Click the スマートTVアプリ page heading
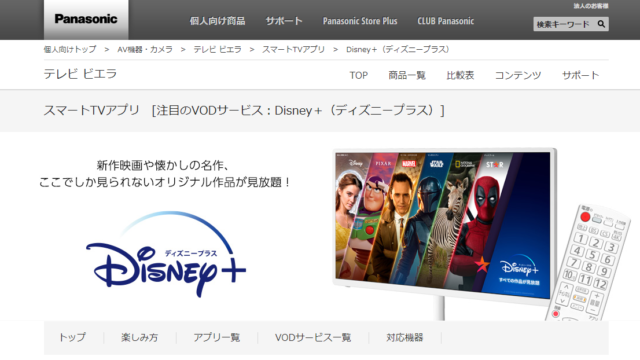 click(x=244, y=110)
